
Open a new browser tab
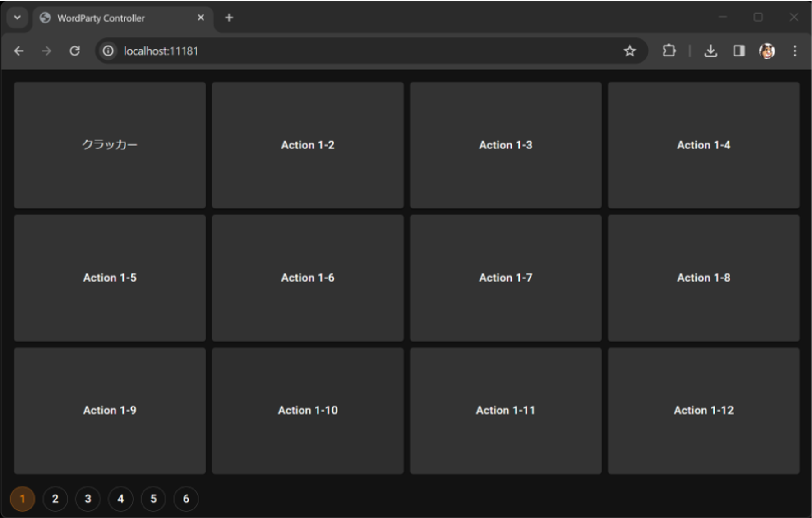coord(229,18)
